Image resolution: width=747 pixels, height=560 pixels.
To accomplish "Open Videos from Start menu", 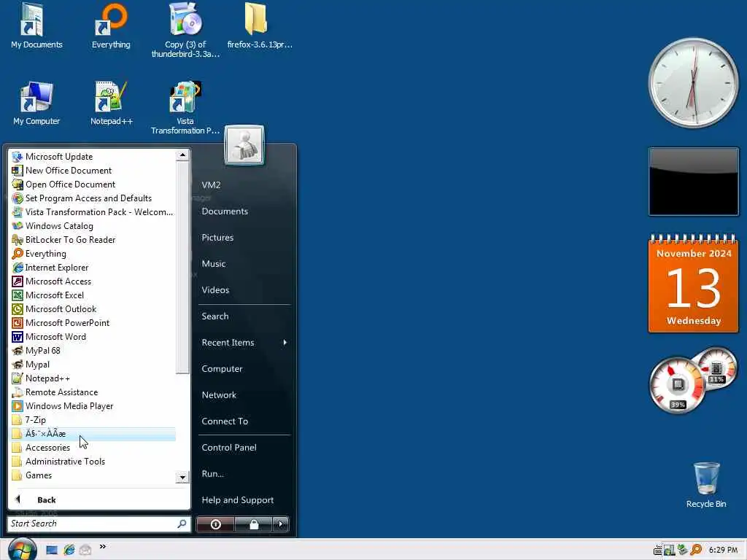I will point(215,289).
